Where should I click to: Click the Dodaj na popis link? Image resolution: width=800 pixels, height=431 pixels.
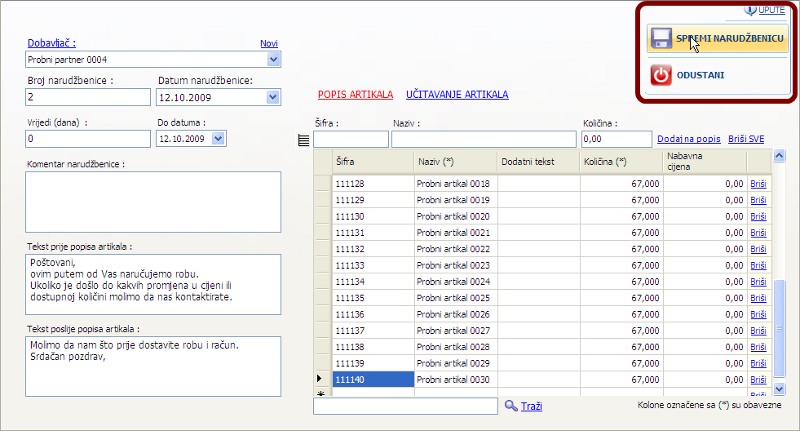click(688, 138)
